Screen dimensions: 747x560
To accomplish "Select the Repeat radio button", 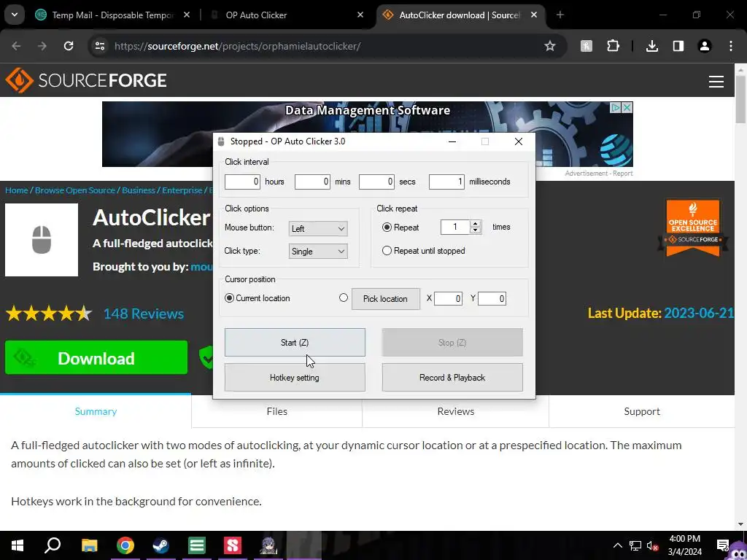I will coord(387,227).
